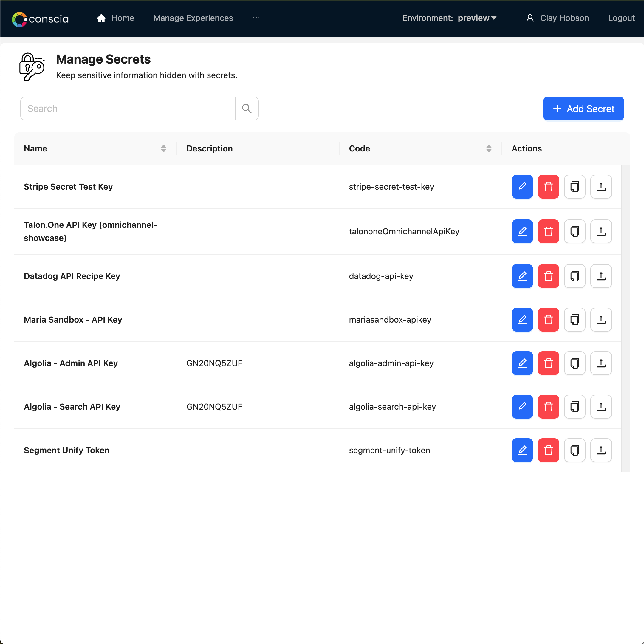Delete the Maria Sandbox API Key secret

coord(548,320)
